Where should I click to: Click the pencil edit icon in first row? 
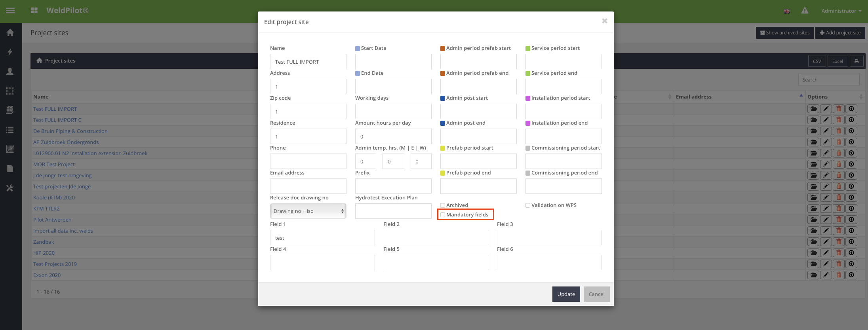pos(826,109)
